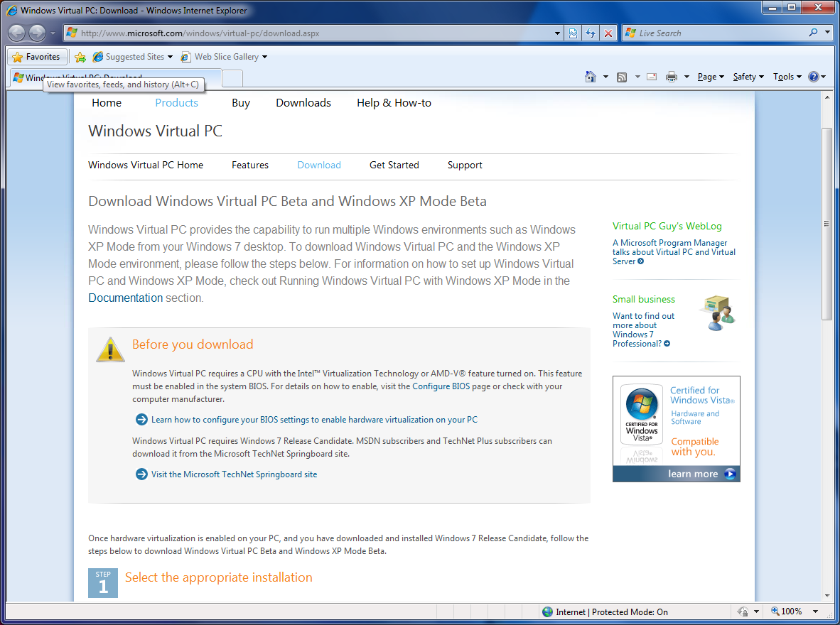The image size is (840, 625).
Task: Open the Features subnav link
Action: tap(250, 165)
